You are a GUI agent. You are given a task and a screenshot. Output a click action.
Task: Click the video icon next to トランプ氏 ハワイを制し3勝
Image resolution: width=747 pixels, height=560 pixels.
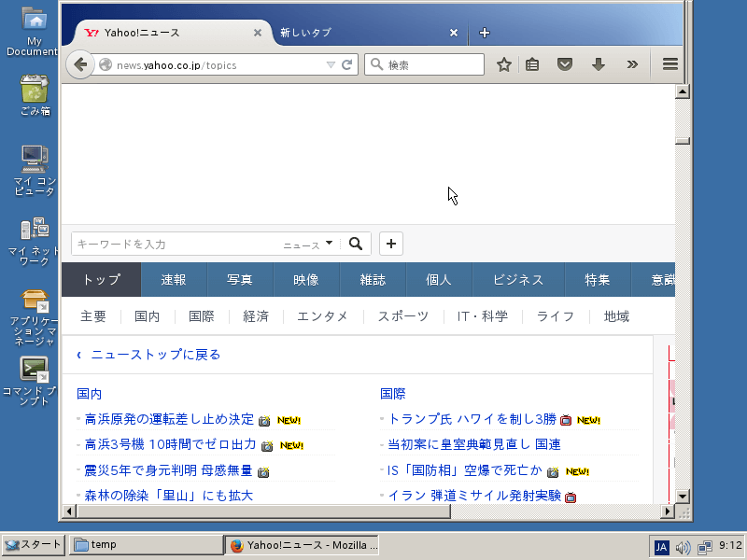tap(566, 420)
